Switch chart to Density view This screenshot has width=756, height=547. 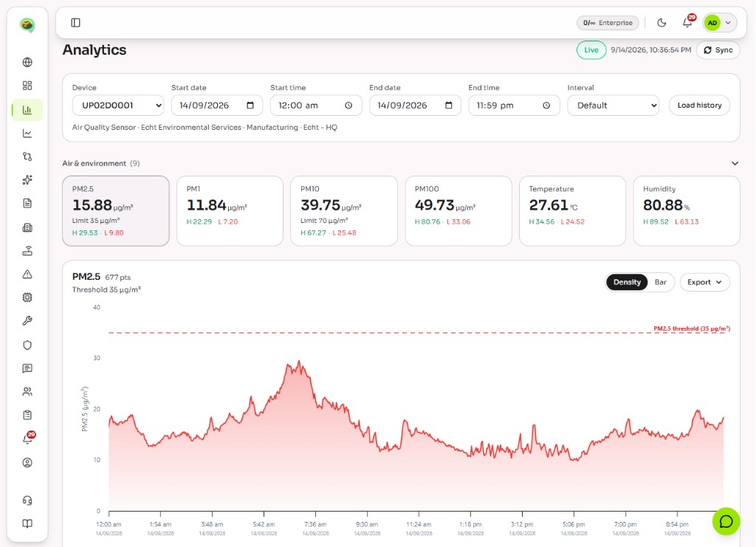pos(627,282)
